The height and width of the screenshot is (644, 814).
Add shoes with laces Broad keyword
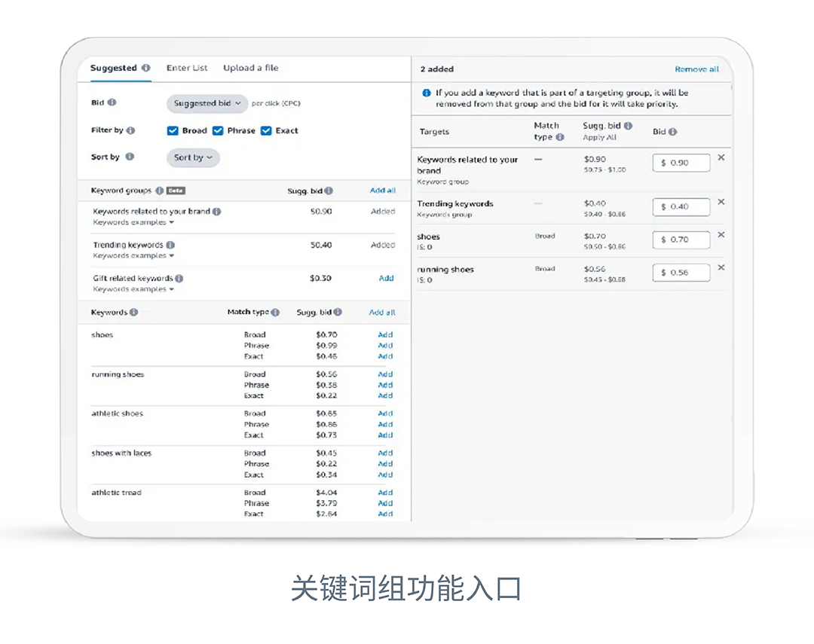coord(385,453)
